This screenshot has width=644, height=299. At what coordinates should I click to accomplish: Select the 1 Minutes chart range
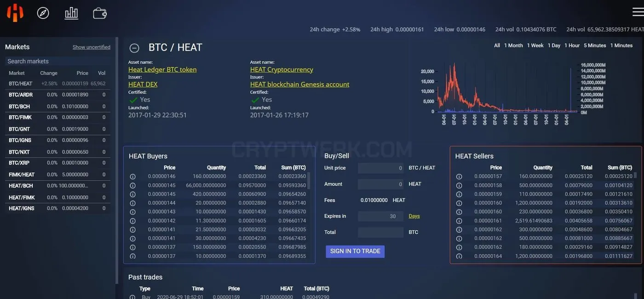621,45
